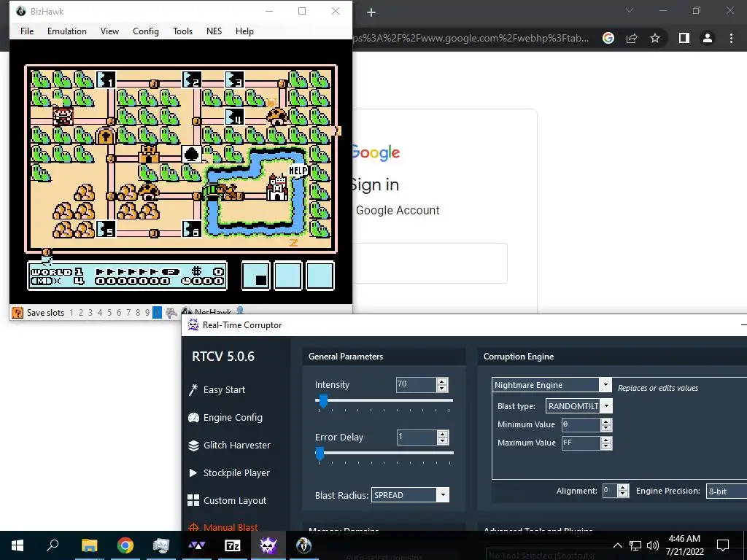Click the Intensity value field
The height and width of the screenshot is (560, 747).
pyautogui.click(x=415, y=385)
